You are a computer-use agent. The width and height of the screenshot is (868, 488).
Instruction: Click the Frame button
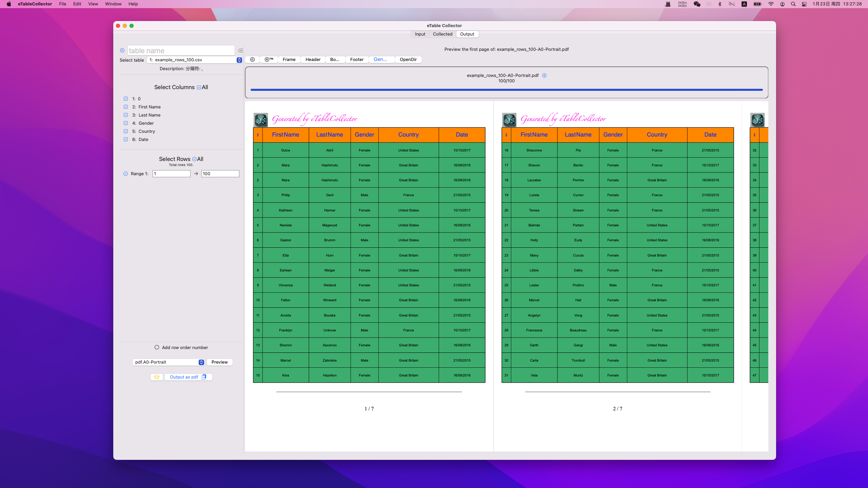(x=289, y=60)
